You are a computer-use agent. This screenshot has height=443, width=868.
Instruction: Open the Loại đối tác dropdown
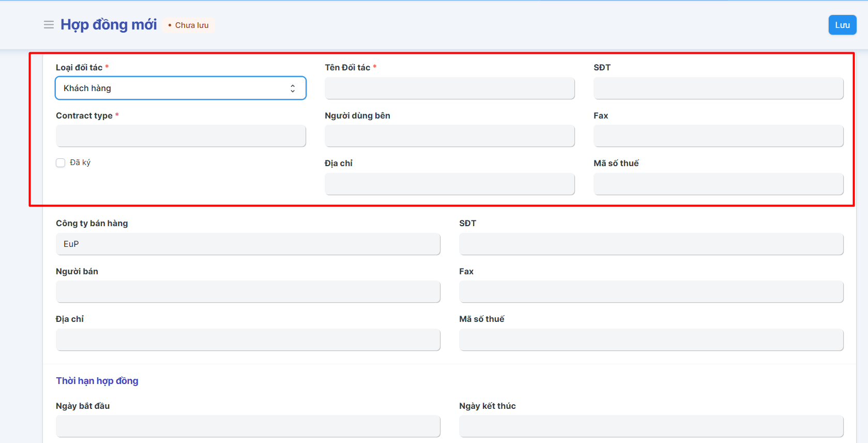180,88
